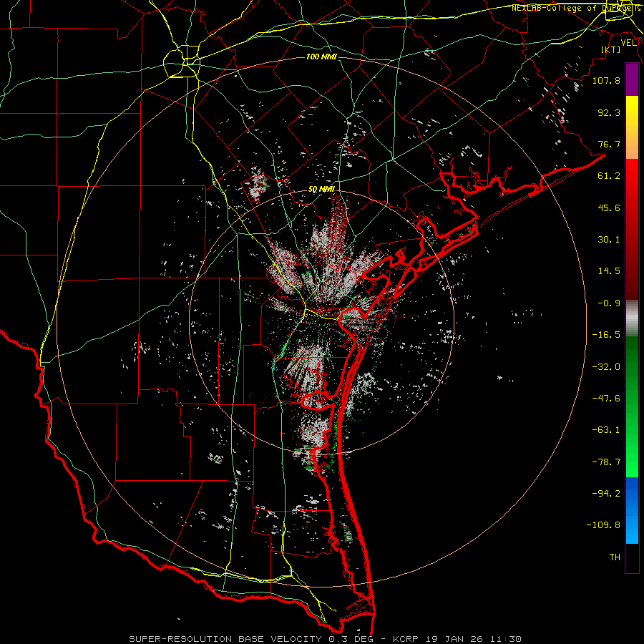Click the -0.9 value on velocity scale

coord(609,303)
